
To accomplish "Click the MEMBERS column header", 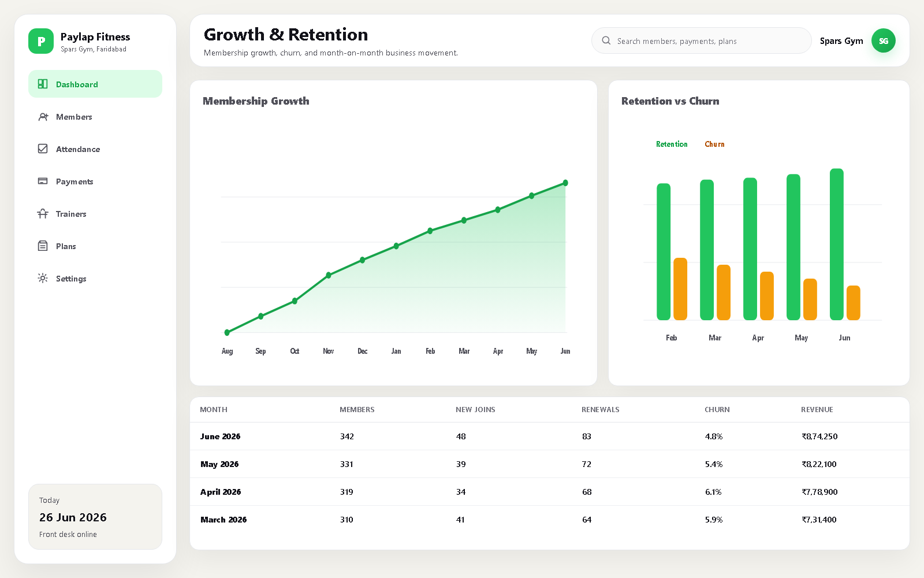I will [357, 409].
